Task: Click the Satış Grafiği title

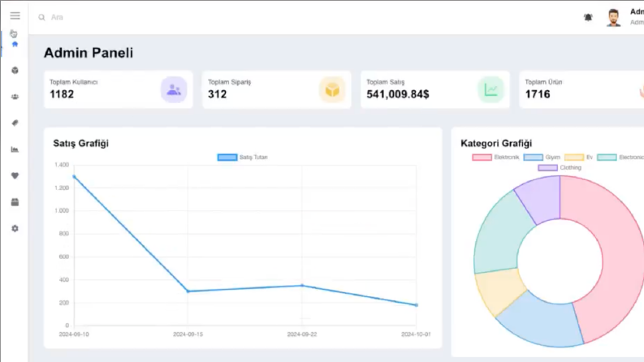Action: (x=81, y=143)
